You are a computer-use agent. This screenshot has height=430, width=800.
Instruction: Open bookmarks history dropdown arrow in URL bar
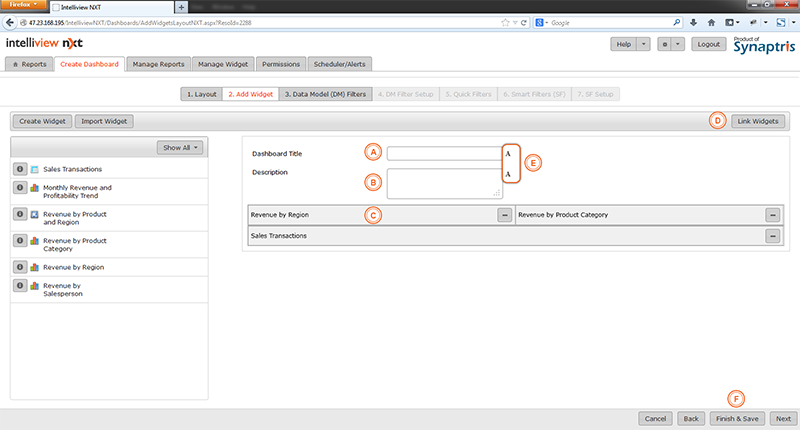[x=515, y=22]
